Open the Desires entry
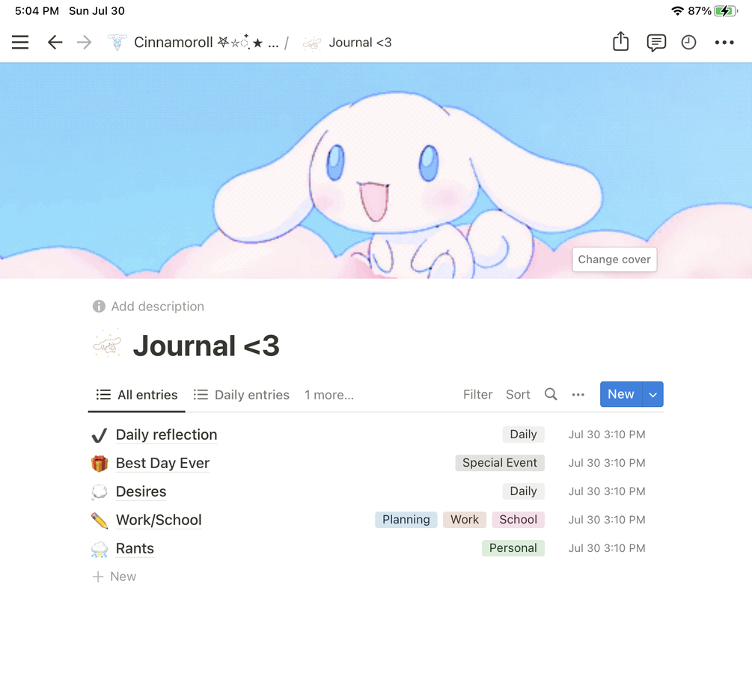The width and height of the screenshot is (752, 700). point(141,492)
